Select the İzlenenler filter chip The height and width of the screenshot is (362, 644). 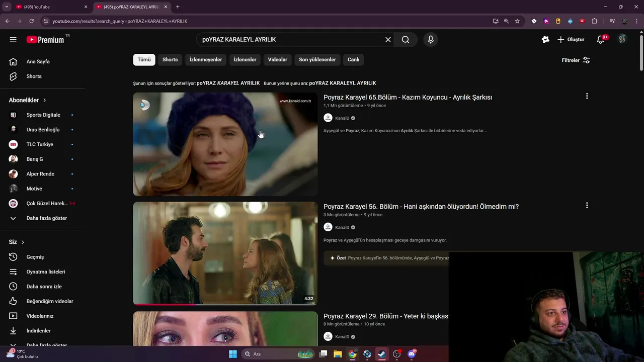(x=245, y=60)
